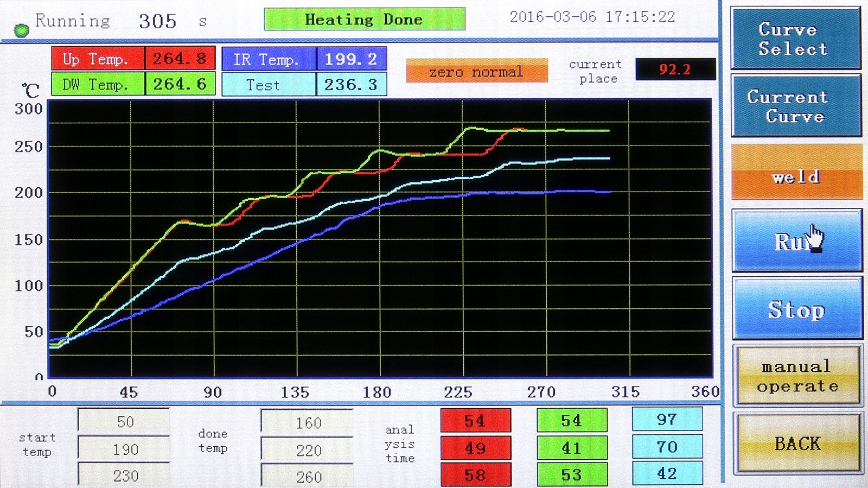Click the cyan analysis time box showing 97
The height and width of the screenshot is (488, 868).
click(x=667, y=420)
